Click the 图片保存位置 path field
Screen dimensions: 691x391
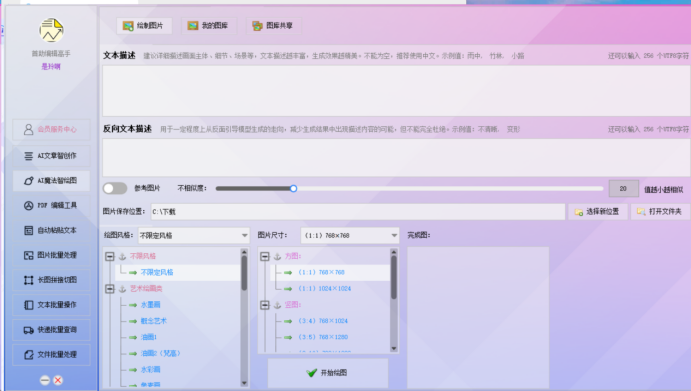(357, 212)
